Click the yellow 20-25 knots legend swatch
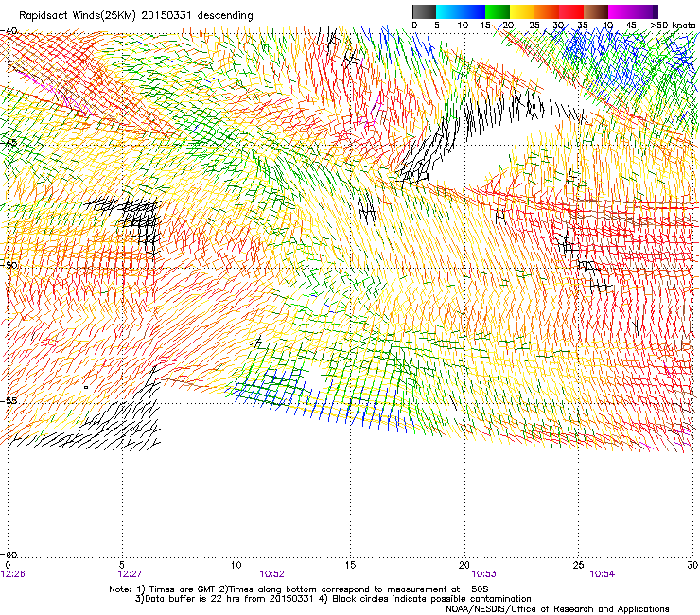 point(522,11)
